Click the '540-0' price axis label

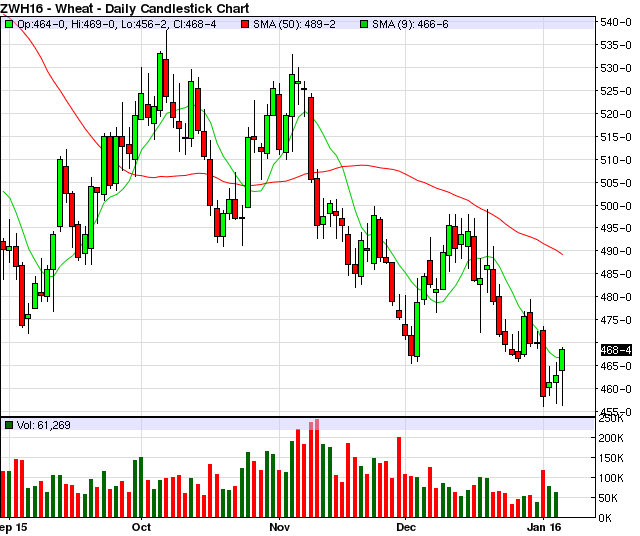616,22
